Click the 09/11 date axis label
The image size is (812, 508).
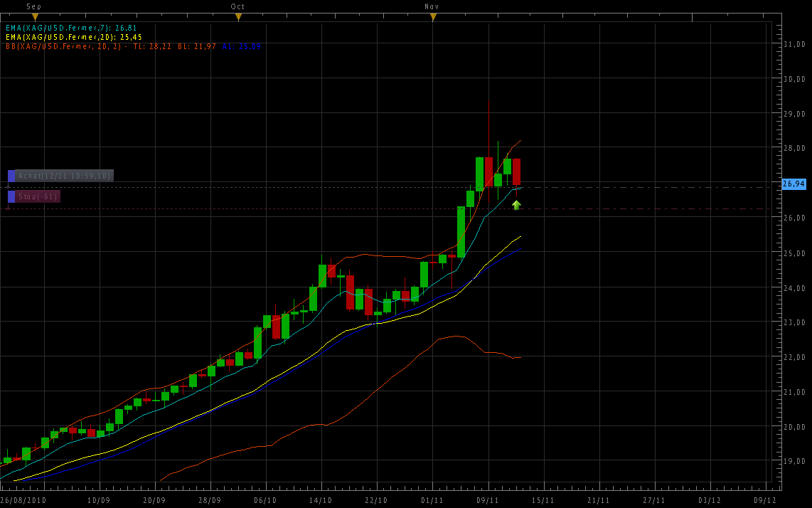point(487,501)
